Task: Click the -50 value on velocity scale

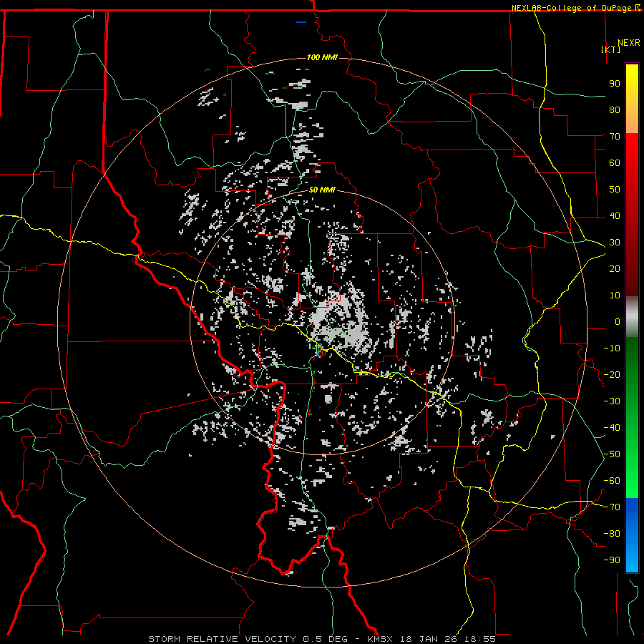Action: pos(612,454)
